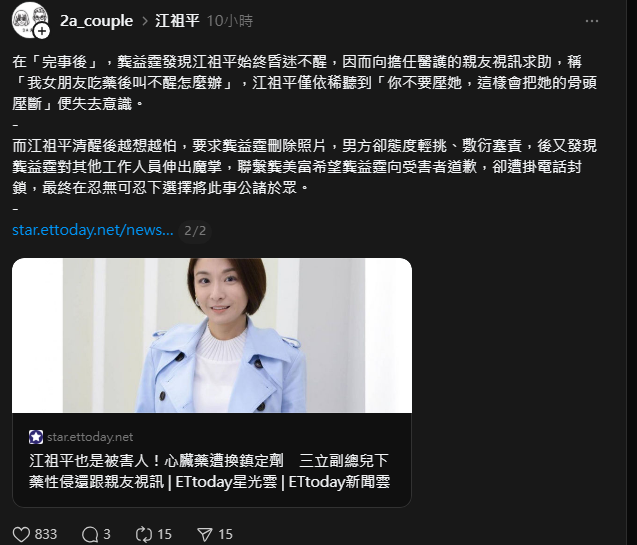This screenshot has height=545, width=637.
Task: Click the 2/2 thread part indicator
Action: coord(195,231)
